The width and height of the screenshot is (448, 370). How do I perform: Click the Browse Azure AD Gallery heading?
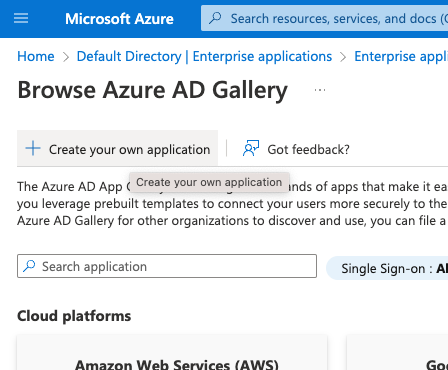[x=152, y=90]
